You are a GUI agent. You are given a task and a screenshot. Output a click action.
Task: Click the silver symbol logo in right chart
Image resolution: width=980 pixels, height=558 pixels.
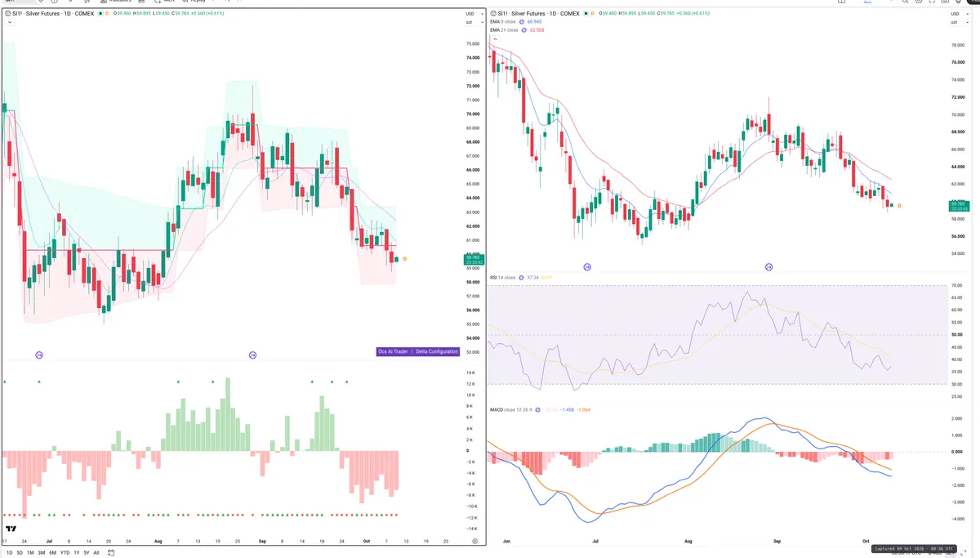(494, 13)
